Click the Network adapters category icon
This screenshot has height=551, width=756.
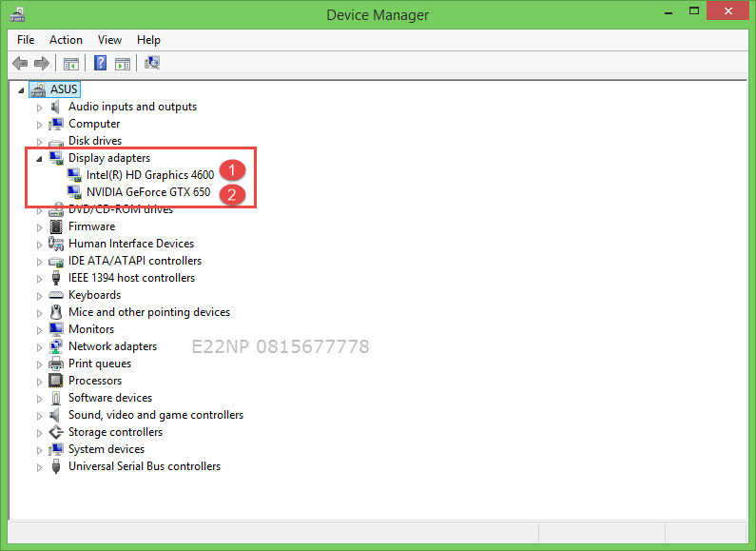coord(56,346)
